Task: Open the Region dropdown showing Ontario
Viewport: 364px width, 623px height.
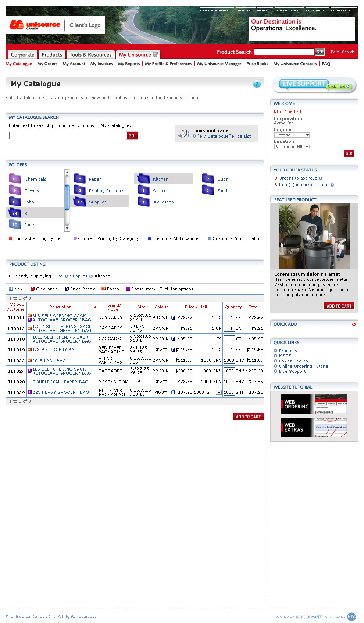Action: [x=307, y=135]
